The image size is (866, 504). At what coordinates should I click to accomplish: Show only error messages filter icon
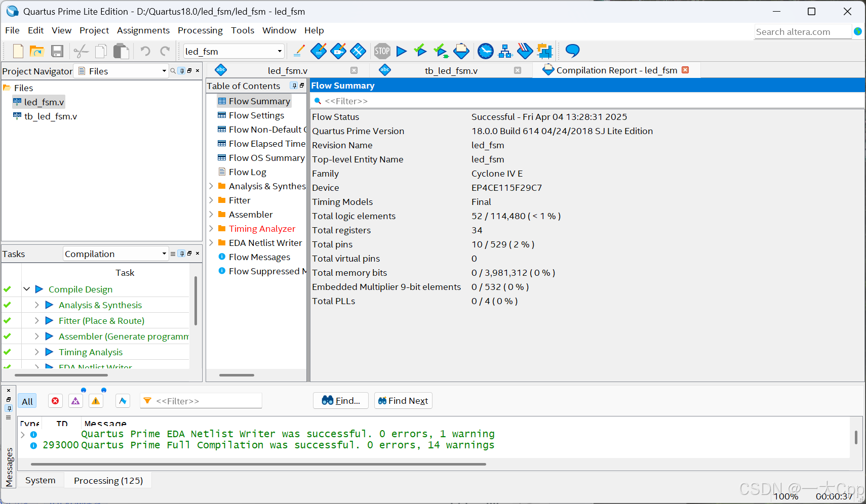[x=55, y=401]
